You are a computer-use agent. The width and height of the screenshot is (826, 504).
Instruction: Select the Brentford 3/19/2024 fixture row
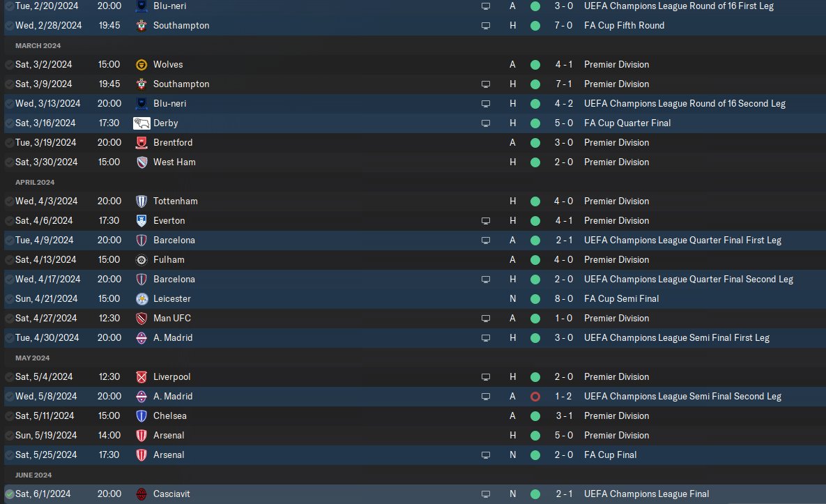click(415, 143)
